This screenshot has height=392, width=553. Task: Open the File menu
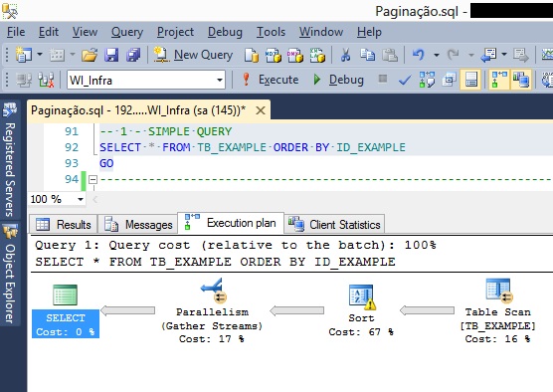(16, 32)
